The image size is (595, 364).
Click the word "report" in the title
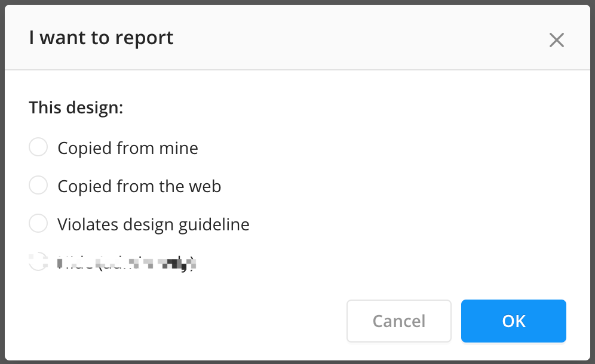pos(143,38)
